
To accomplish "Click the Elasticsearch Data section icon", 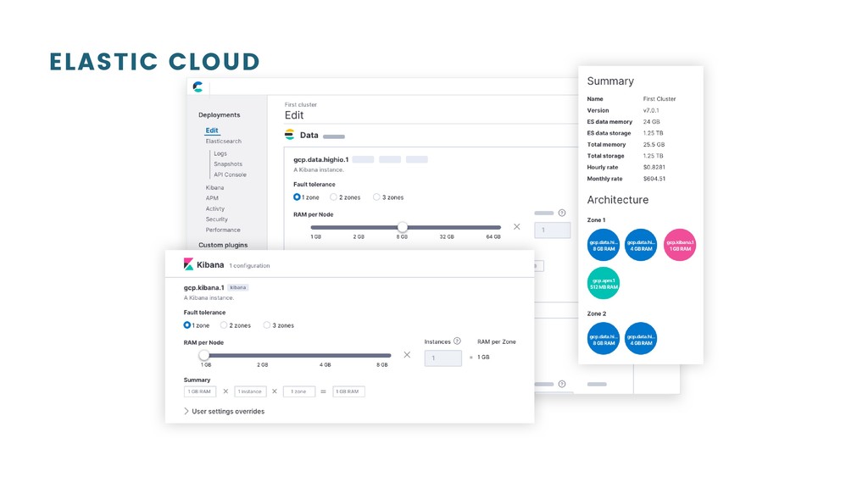I will [x=290, y=135].
